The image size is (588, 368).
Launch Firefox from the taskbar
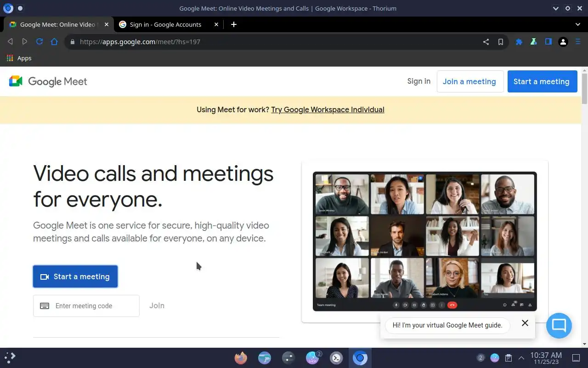click(x=241, y=357)
